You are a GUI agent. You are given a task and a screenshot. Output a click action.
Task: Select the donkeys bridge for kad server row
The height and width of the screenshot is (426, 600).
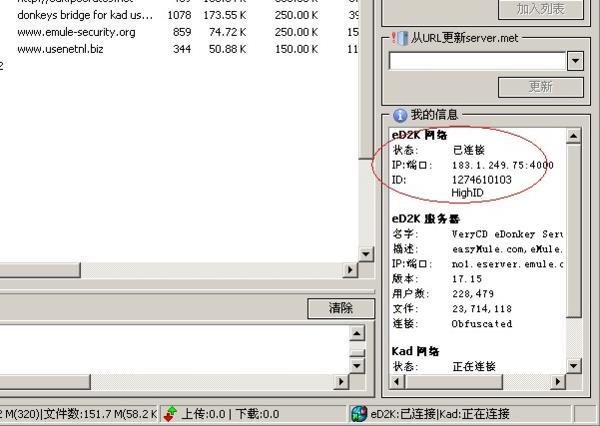(x=180, y=15)
